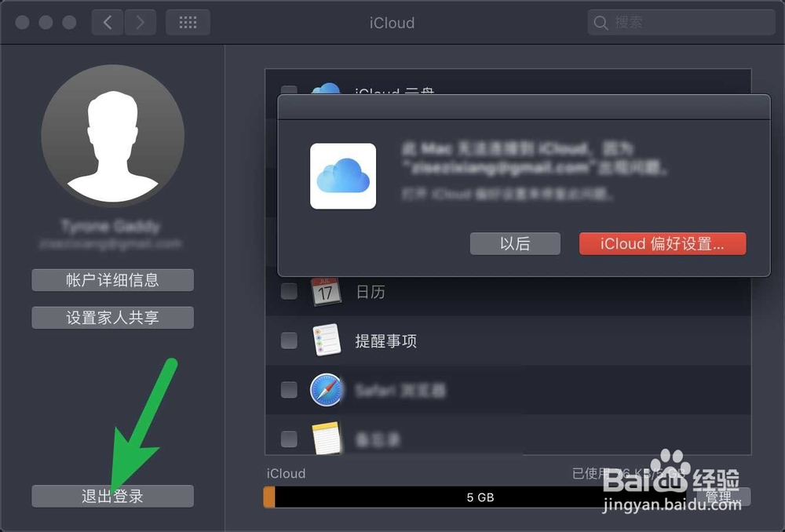Click 退出登录 sign out button
Screen dimensions: 785x532
pos(112,496)
